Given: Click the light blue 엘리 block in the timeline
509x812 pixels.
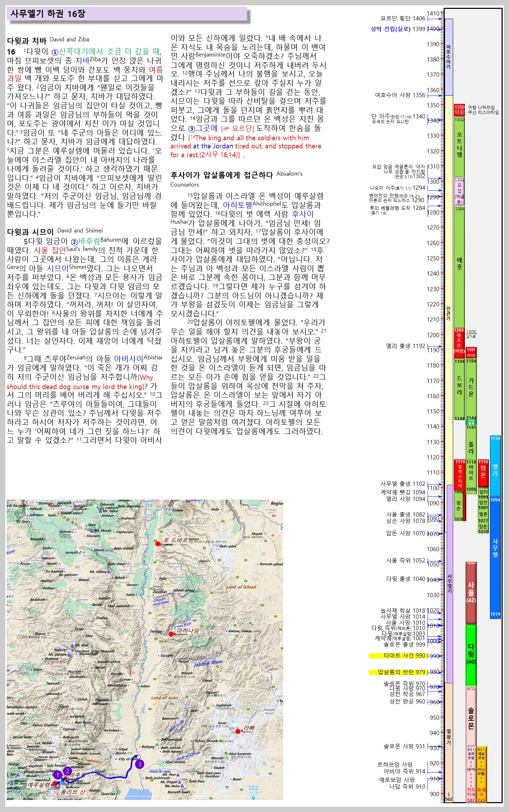Looking at the screenshot, I should pos(495,466).
